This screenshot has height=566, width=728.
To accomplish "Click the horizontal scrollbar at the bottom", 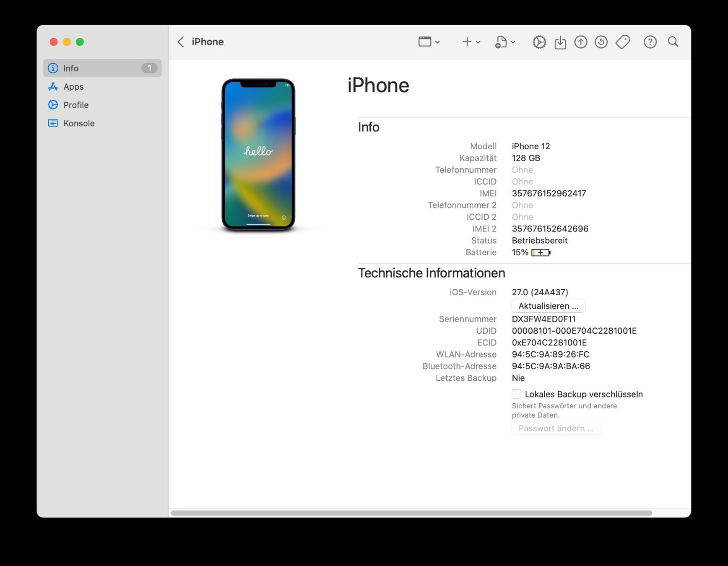I will click(411, 513).
